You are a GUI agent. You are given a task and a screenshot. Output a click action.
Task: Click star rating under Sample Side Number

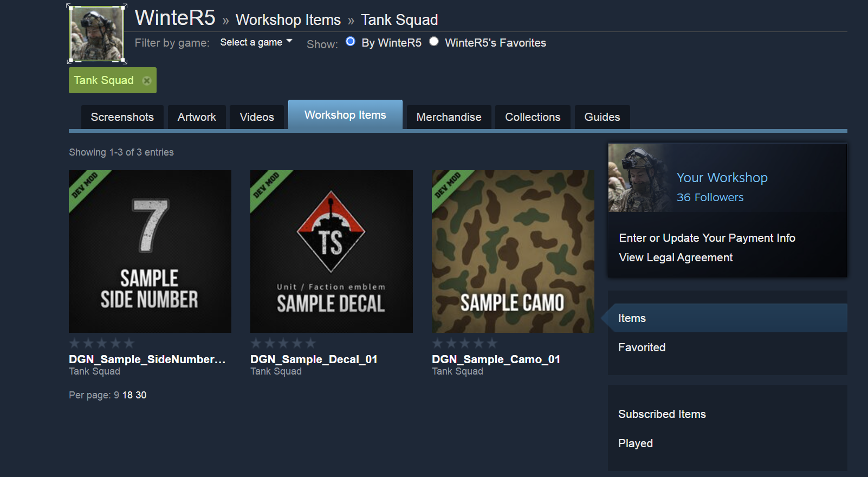pyautogui.click(x=102, y=343)
